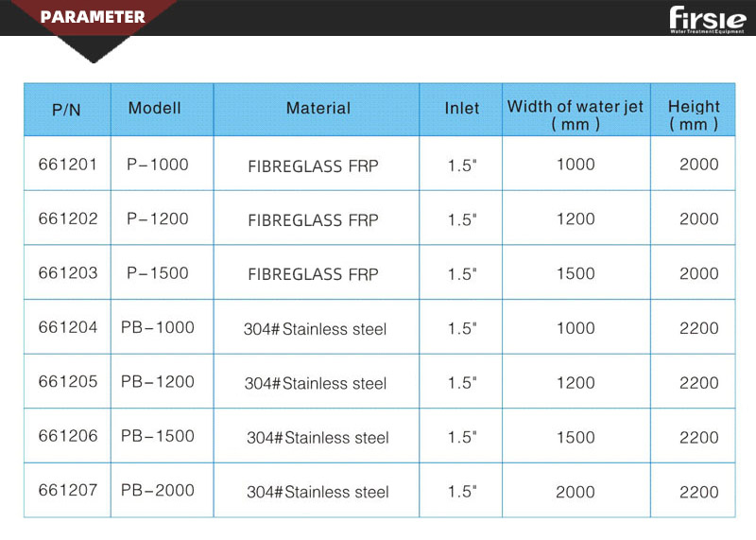The height and width of the screenshot is (540, 756).
Task: Select part number 661207
Action: coord(68,490)
